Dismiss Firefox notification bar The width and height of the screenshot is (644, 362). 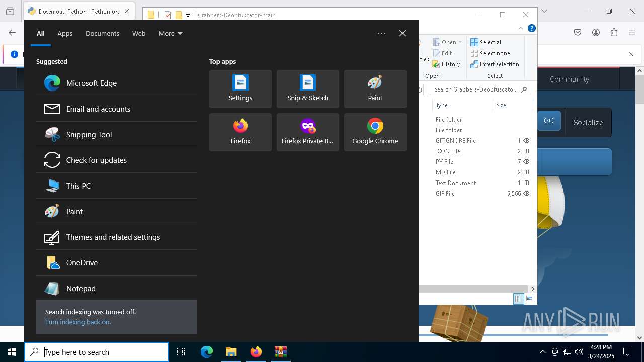(631, 54)
